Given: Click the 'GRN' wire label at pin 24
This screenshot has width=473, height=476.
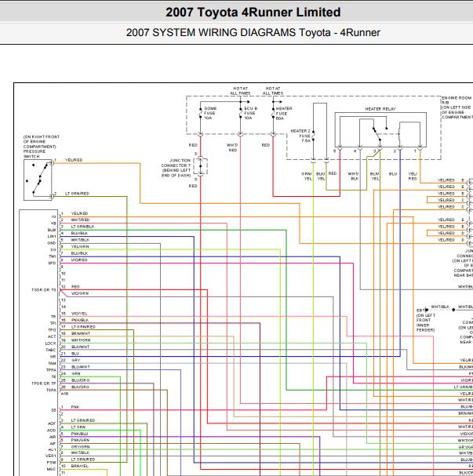Looking at the screenshot, I should pos(75,373).
